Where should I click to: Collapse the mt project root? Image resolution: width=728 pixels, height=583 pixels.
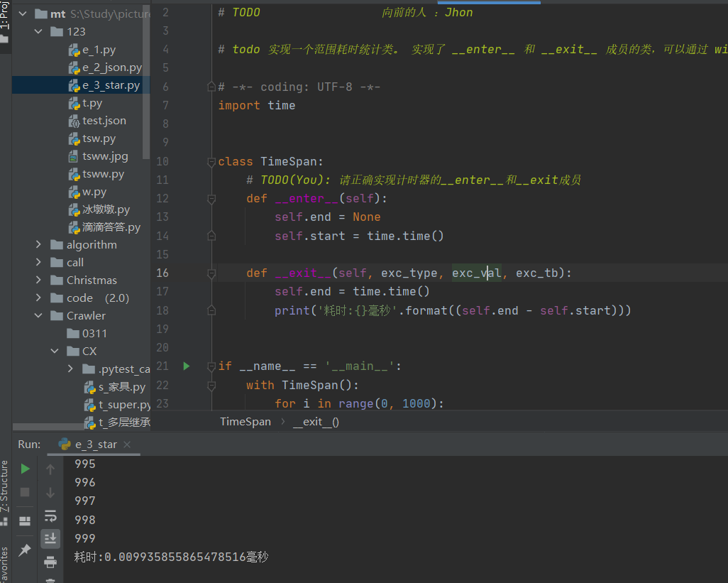click(x=22, y=14)
